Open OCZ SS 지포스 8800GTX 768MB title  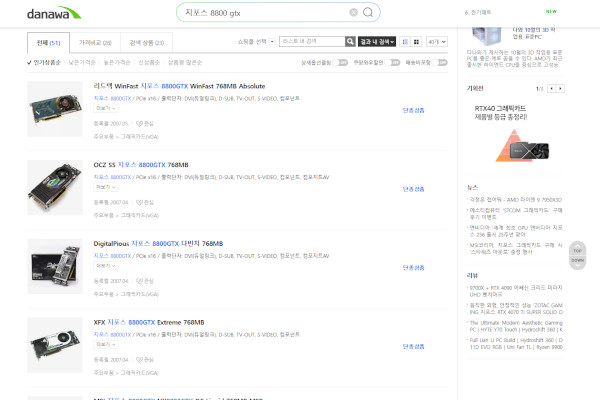[141, 165]
